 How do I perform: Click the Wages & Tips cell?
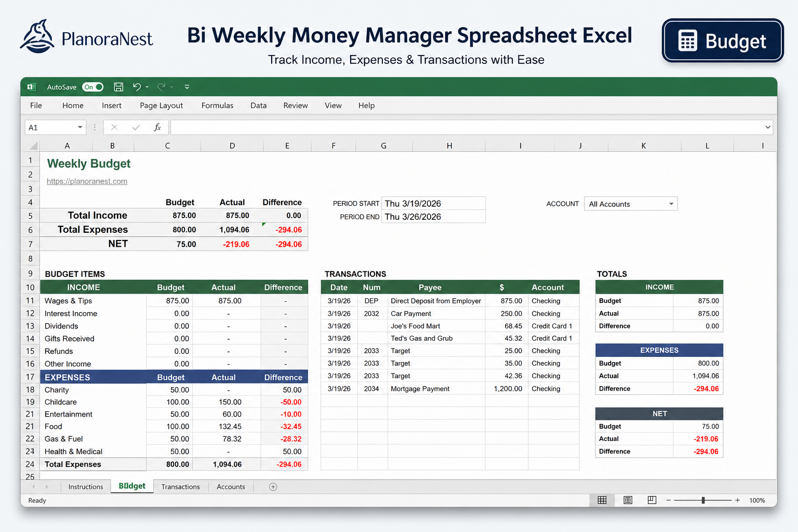pos(94,301)
